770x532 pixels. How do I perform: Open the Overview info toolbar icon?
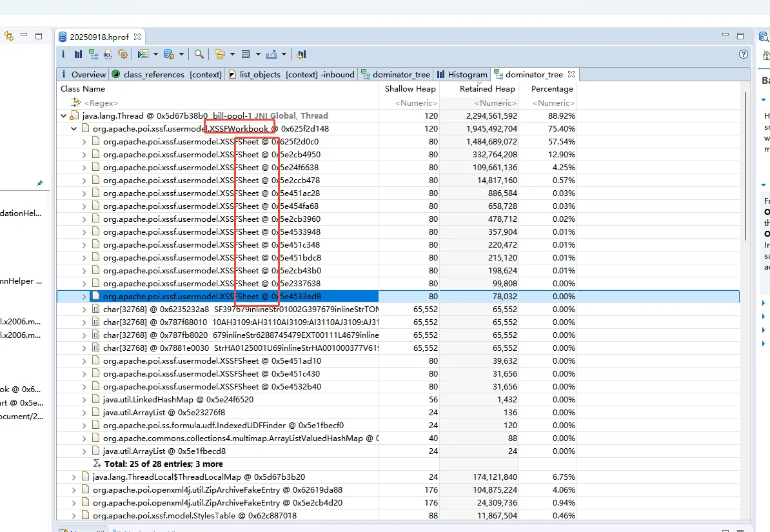pos(63,54)
